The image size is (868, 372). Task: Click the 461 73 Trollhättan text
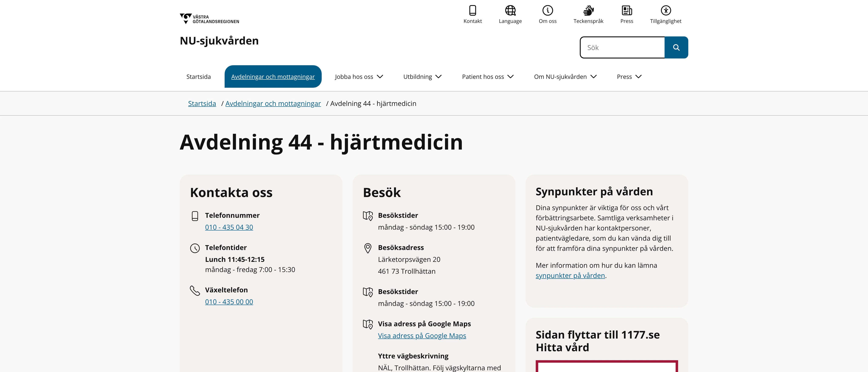(407, 272)
